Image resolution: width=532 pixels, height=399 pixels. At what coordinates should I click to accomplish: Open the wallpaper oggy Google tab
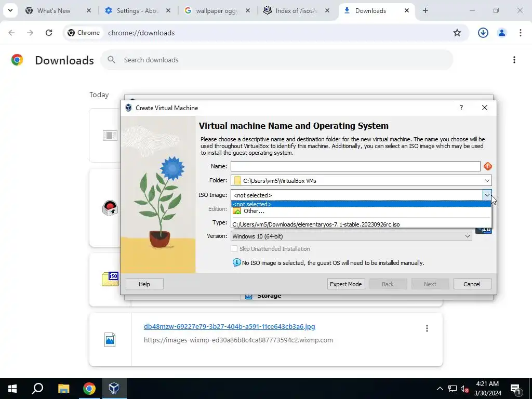pos(217,11)
